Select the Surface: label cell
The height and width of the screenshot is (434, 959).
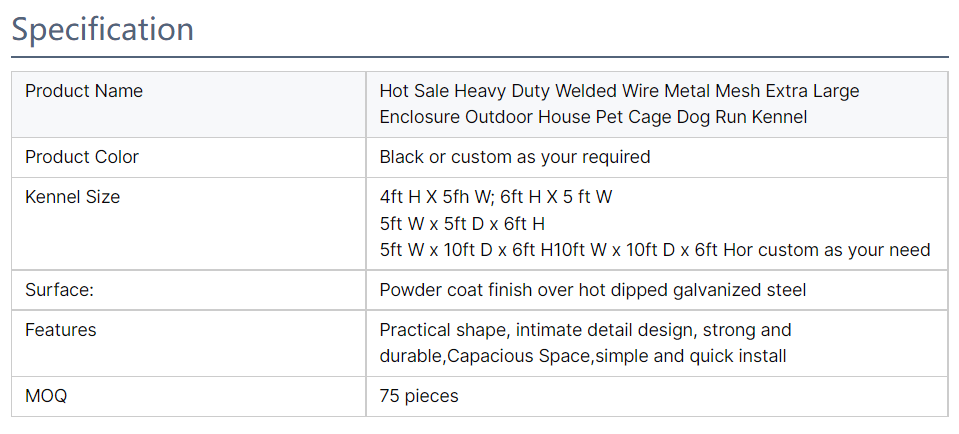click(x=188, y=290)
